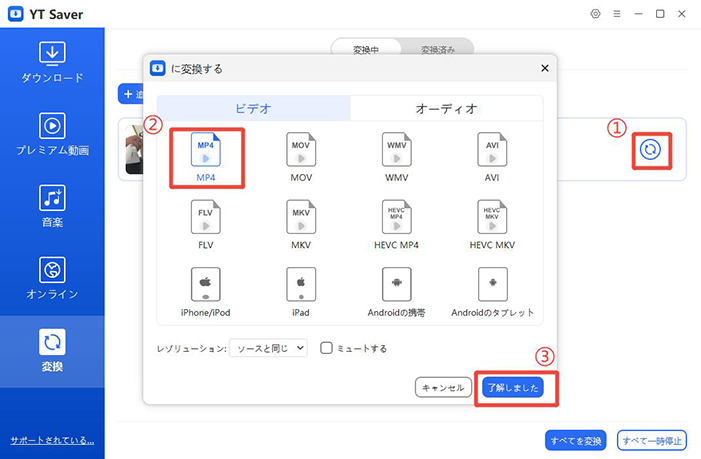Go to the 音楽 sidebar section
The image size is (701, 459).
pos(52,206)
